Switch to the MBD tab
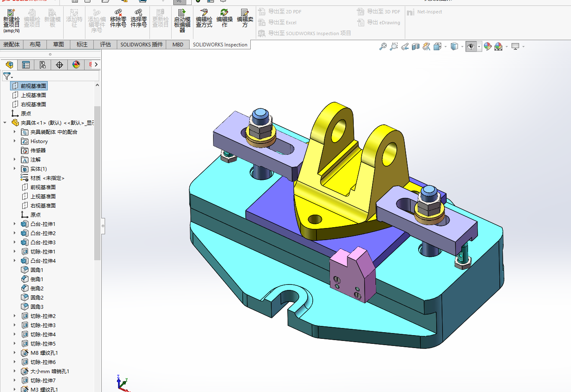 pyautogui.click(x=178, y=44)
